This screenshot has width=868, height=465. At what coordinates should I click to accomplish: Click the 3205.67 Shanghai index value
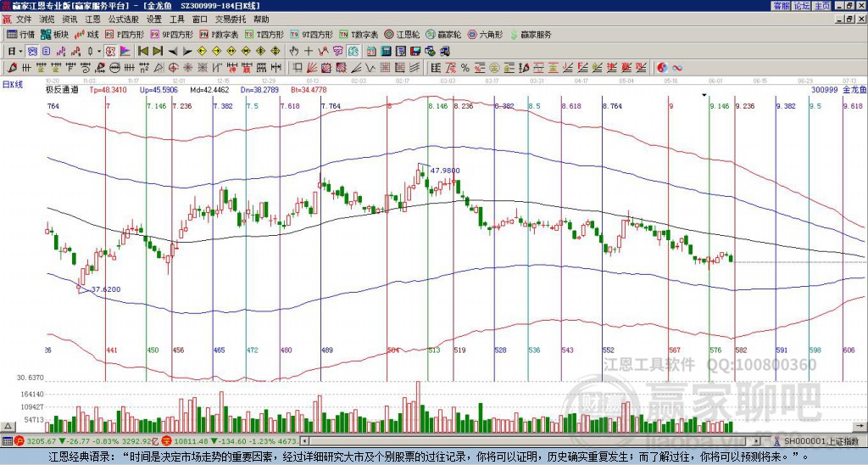coord(41,442)
